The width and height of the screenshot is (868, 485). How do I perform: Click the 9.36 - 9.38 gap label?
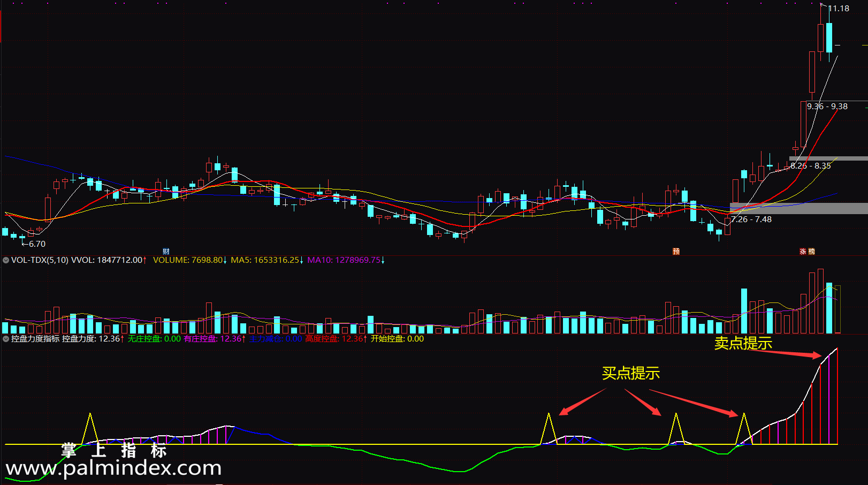[827, 107]
